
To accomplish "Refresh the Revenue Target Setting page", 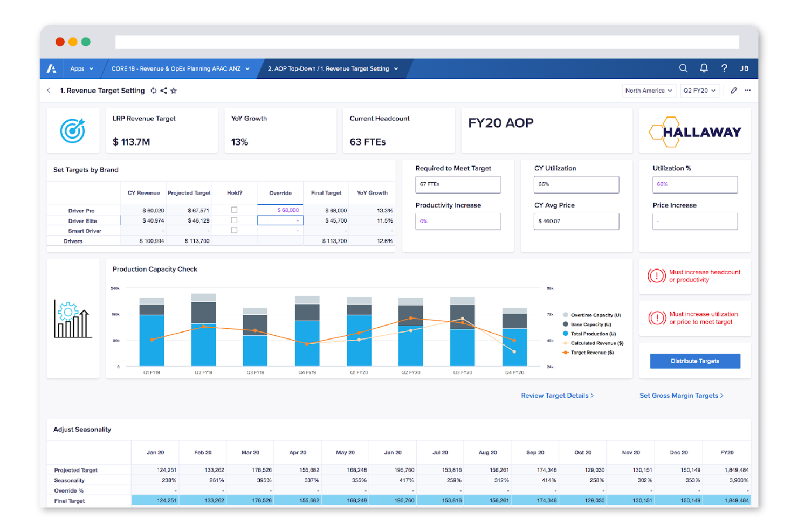I will point(154,91).
